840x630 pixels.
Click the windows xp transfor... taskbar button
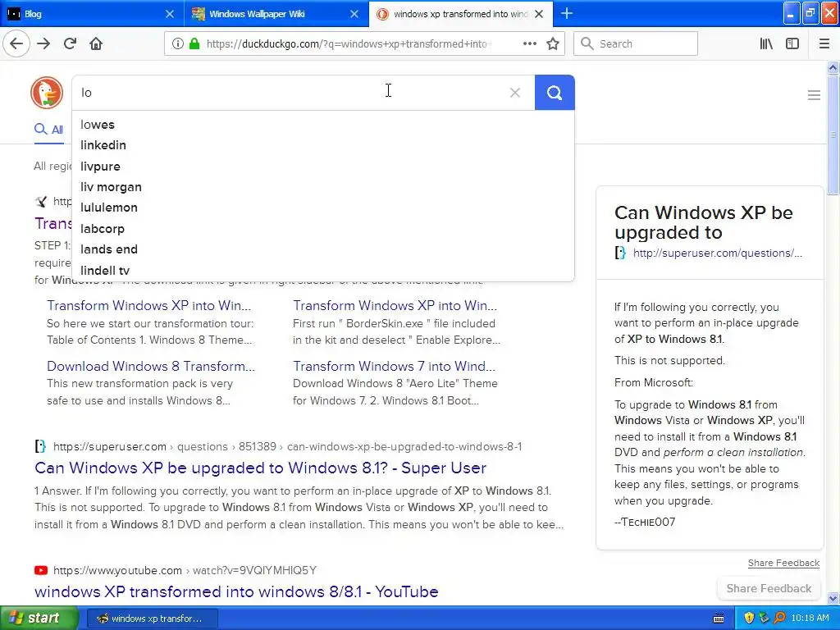[x=152, y=619]
